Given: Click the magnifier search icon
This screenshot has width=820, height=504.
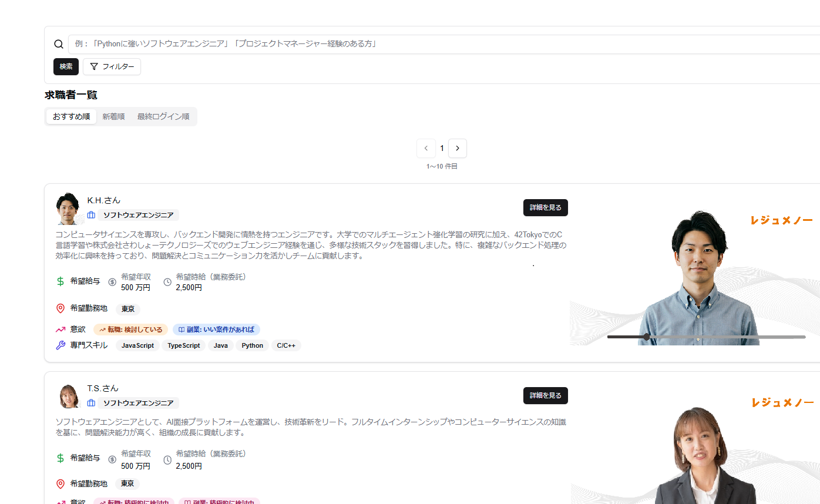Looking at the screenshot, I should point(59,44).
